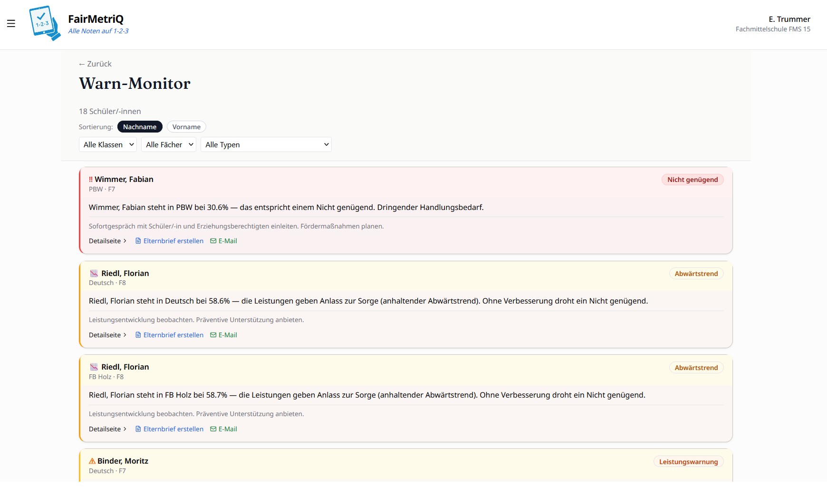Viewport: 827px width, 504px height.
Task: Create Elternbrief for Riedl FB Holz warning
Action: pyautogui.click(x=170, y=429)
